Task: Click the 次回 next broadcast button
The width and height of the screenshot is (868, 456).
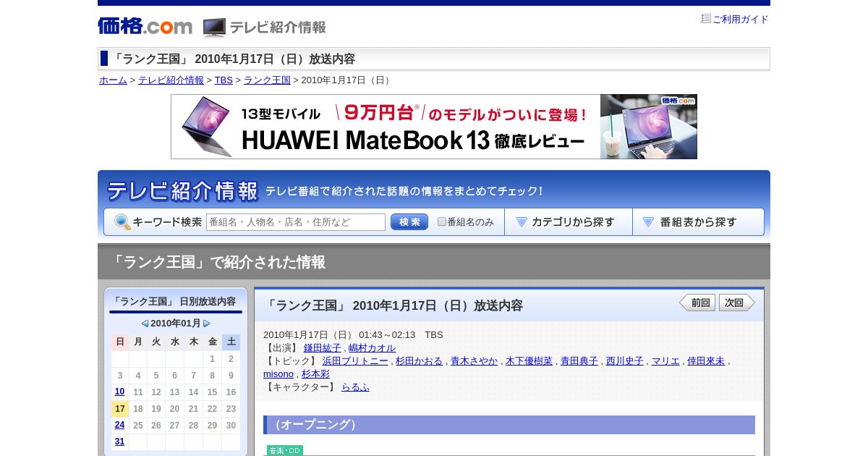Action: [x=737, y=303]
